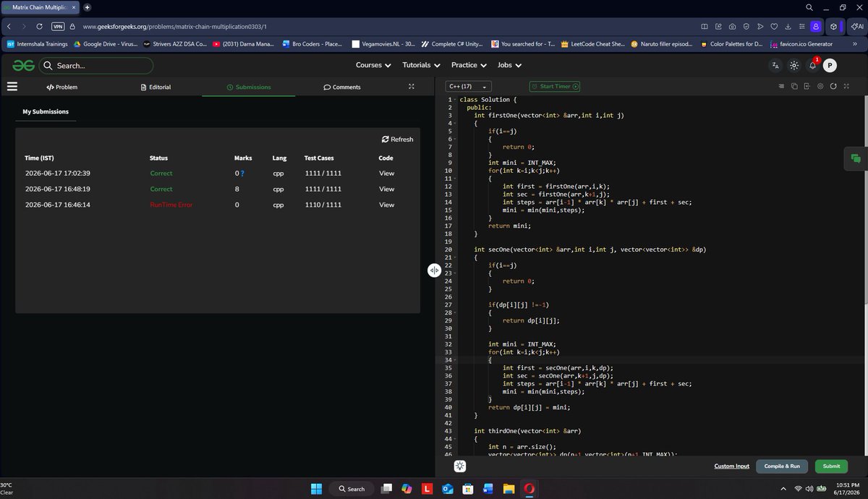Open the hamburger menu beside Problem tab
Image resolution: width=868 pixels, height=499 pixels.
(12, 86)
